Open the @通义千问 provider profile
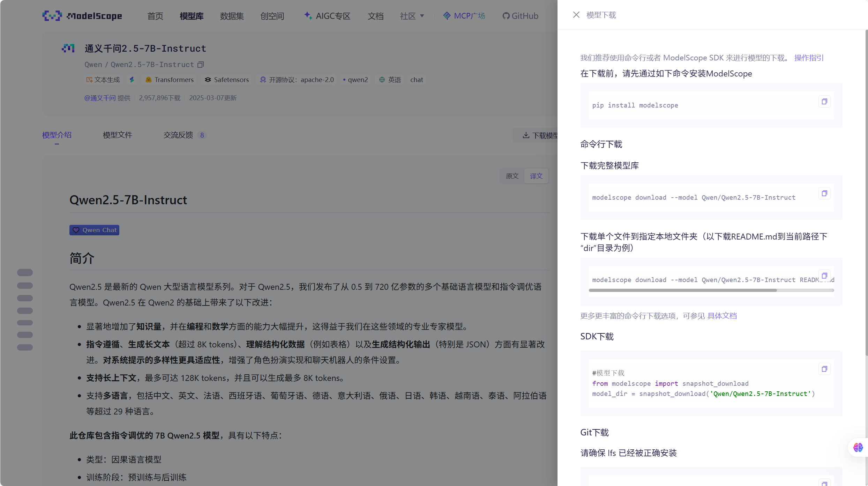 click(100, 98)
